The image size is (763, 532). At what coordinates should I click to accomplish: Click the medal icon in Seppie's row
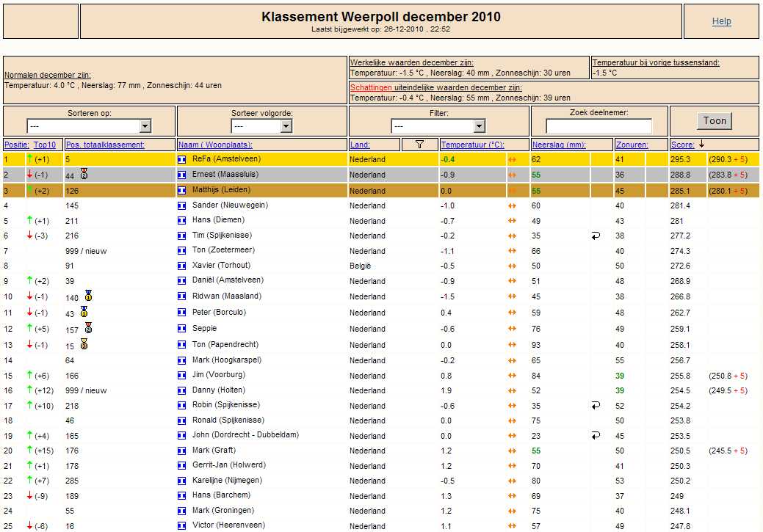[88, 328]
